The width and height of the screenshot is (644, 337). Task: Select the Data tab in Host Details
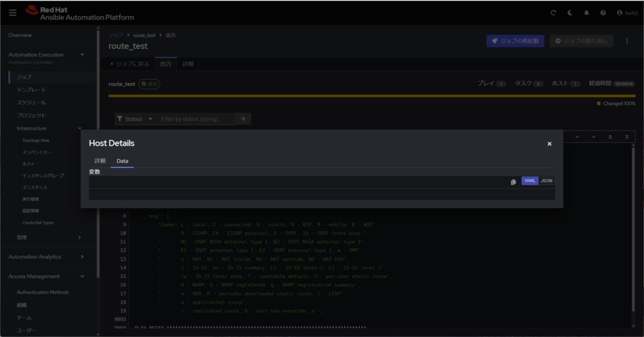coord(122,161)
